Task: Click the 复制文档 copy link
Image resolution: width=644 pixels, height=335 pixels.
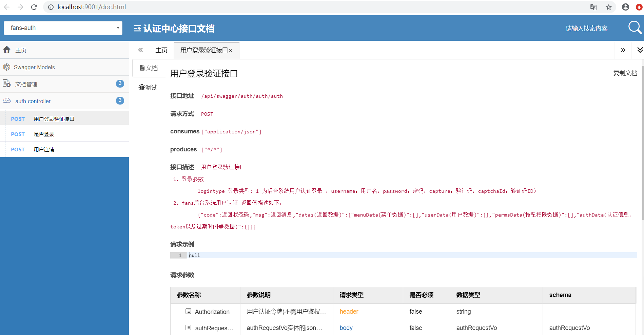Action: (x=625, y=73)
